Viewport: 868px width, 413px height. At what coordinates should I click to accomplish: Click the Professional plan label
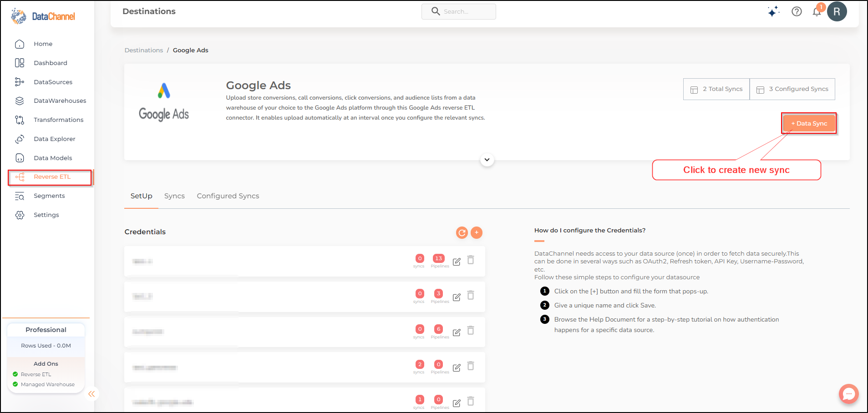pyautogui.click(x=46, y=330)
